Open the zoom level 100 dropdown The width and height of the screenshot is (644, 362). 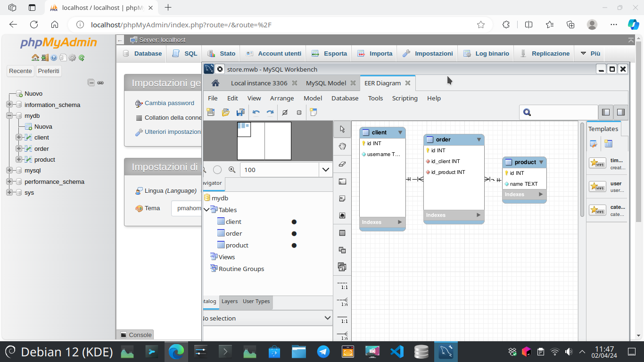(325, 170)
